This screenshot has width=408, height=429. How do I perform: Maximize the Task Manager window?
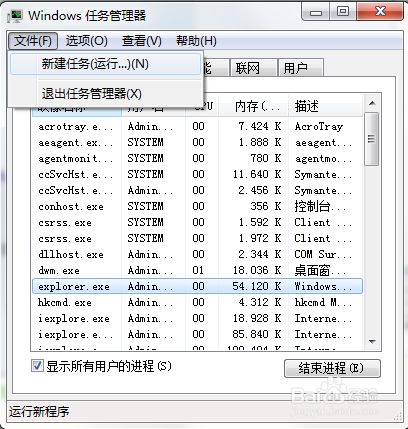(343, 12)
